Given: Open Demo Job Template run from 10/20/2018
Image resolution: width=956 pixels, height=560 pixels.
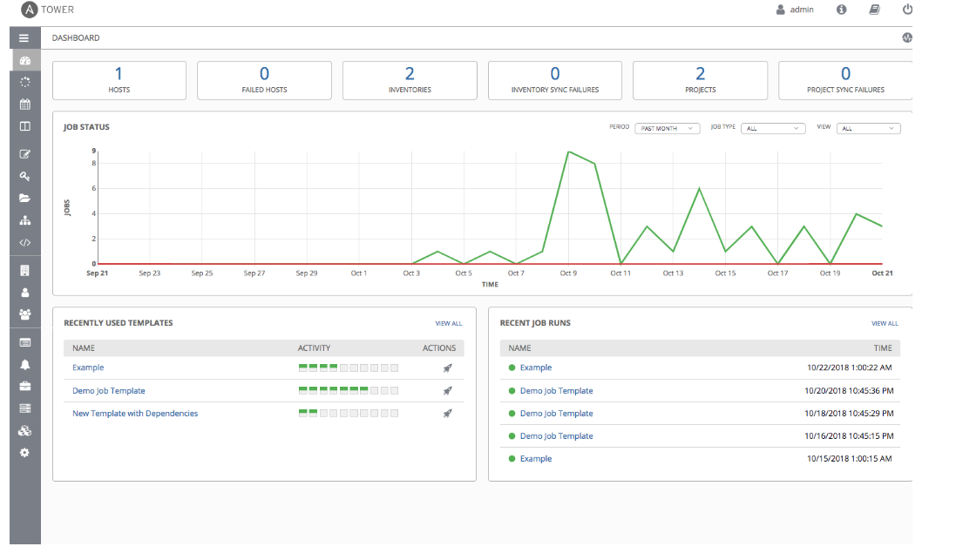Looking at the screenshot, I should click(557, 390).
